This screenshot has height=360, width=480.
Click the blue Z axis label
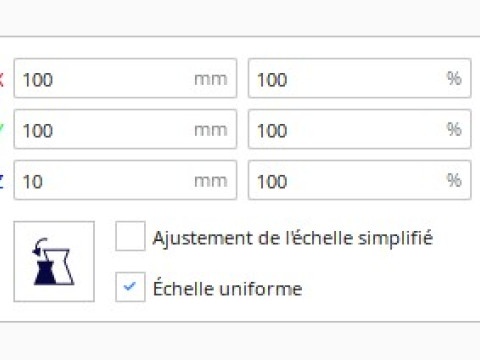pyautogui.click(x=1, y=181)
